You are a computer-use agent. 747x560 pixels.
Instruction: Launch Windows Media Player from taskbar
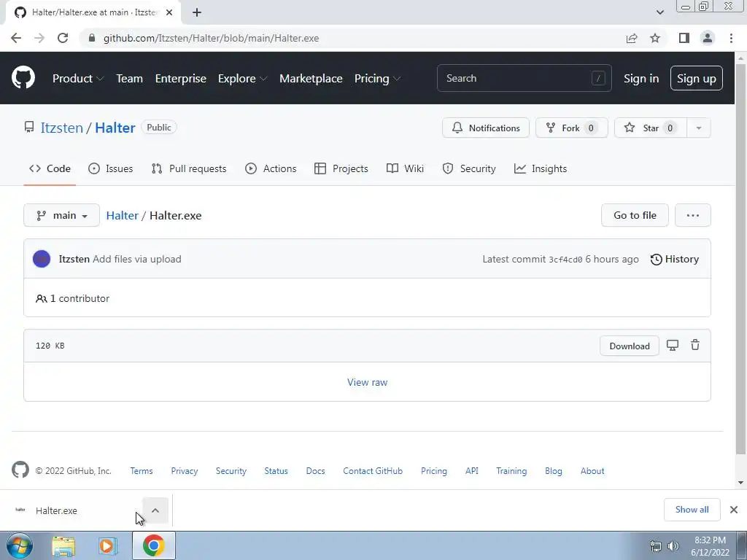108,545
